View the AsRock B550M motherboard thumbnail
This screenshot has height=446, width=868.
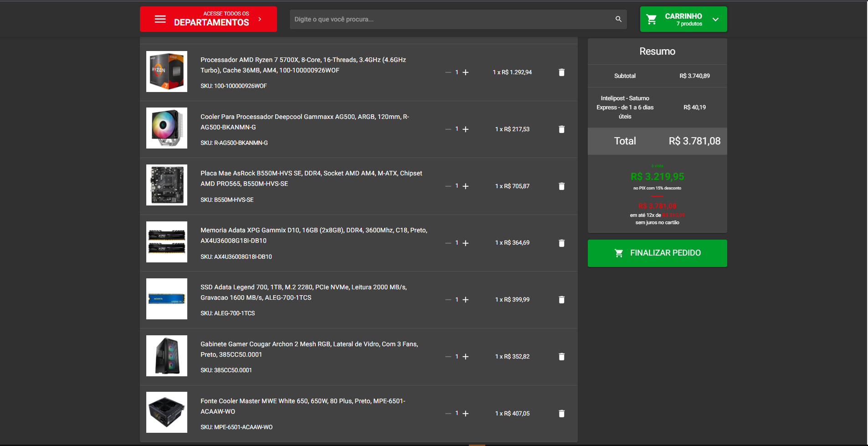coord(167,185)
